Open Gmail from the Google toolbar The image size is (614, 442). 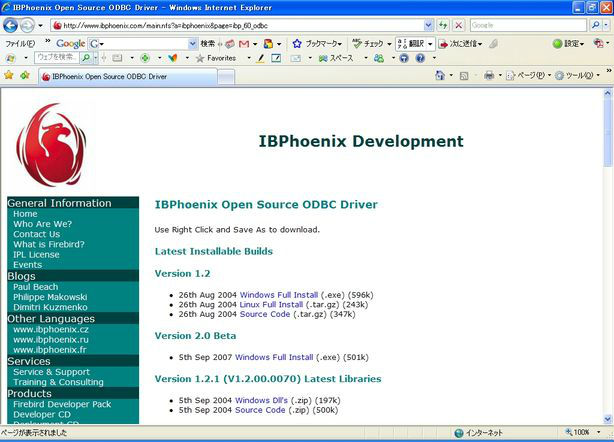[x=244, y=43]
